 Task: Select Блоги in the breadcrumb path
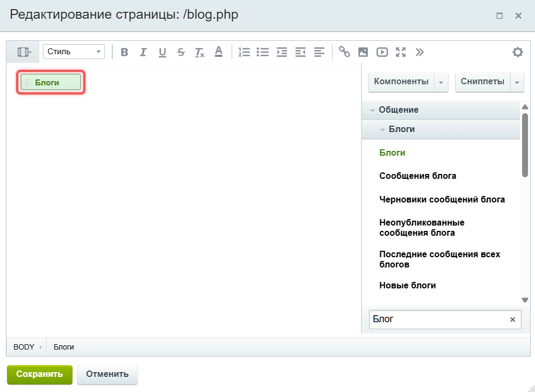(64, 347)
